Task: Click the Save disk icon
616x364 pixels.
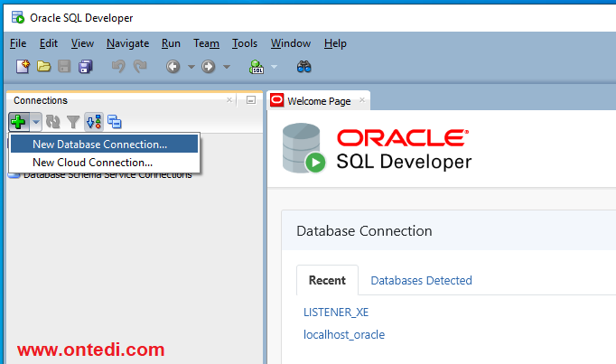Action: (x=64, y=66)
